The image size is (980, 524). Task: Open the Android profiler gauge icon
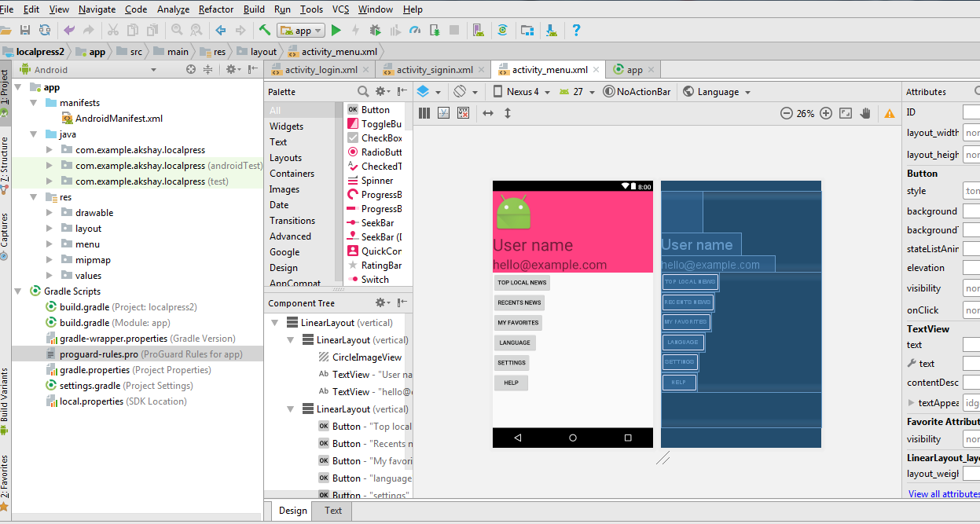pyautogui.click(x=415, y=31)
